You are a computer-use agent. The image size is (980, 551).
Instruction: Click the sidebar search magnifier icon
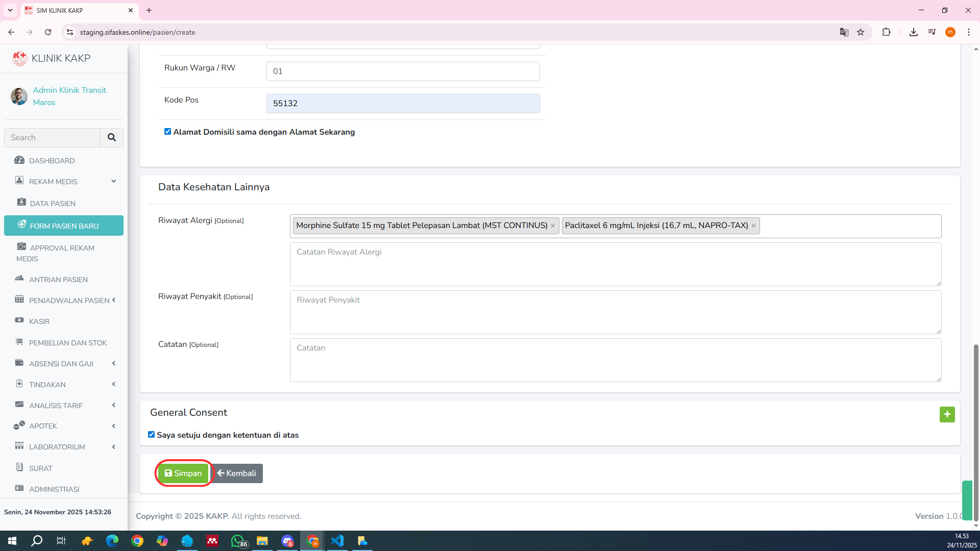pos(111,137)
